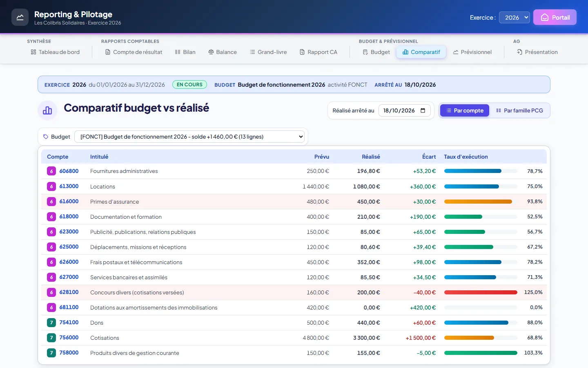The width and height of the screenshot is (588, 368).
Task: Click the Reporting & Pilotage chart logo icon
Action: click(20, 17)
